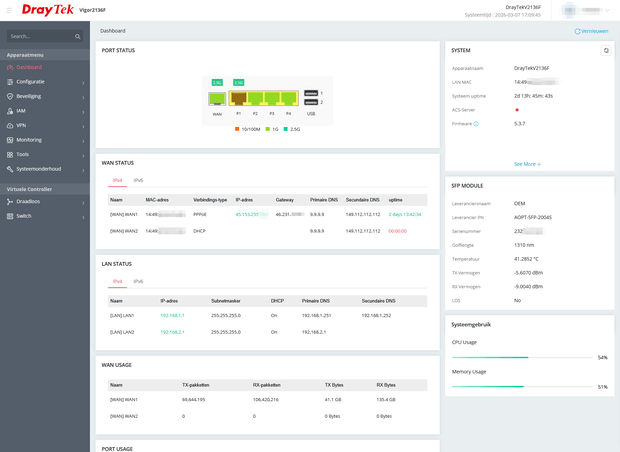Click the Vernieuwen refresh button
This screenshot has width=620, height=452.
(x=591, y=31)
